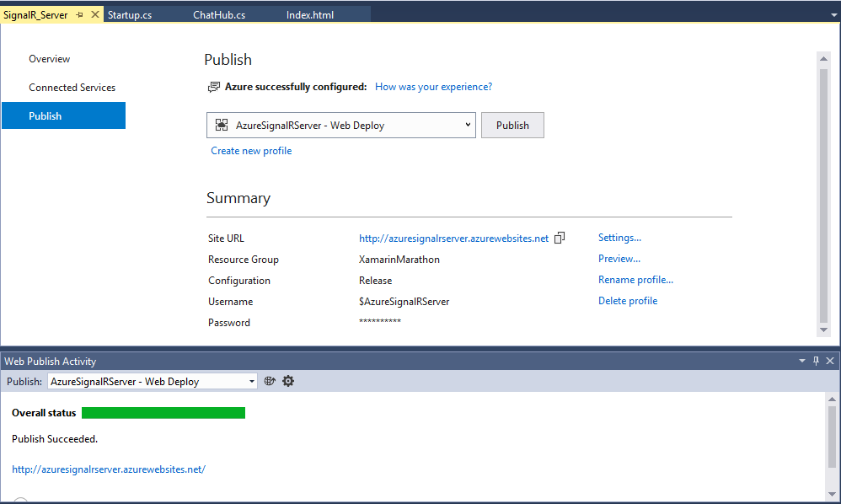Select Connected Services in the sidebar
Viewport: 841px width, 504px height.
[72, 88]
